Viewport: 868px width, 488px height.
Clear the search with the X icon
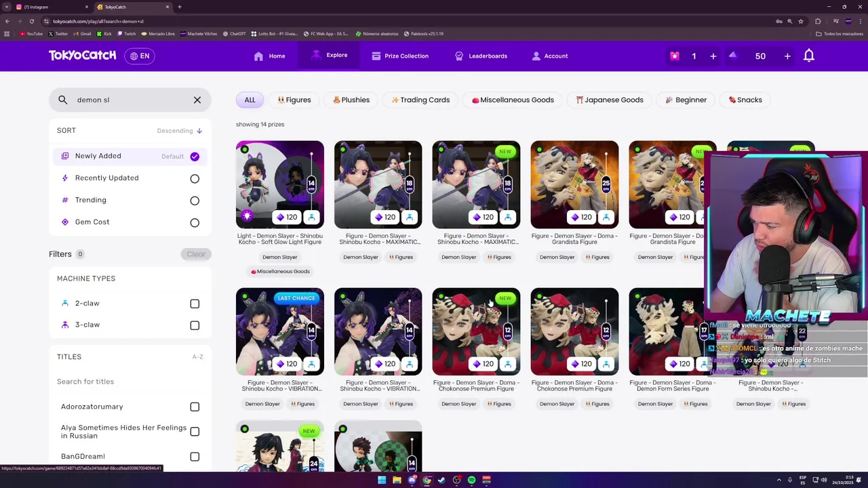coord(197,100)
